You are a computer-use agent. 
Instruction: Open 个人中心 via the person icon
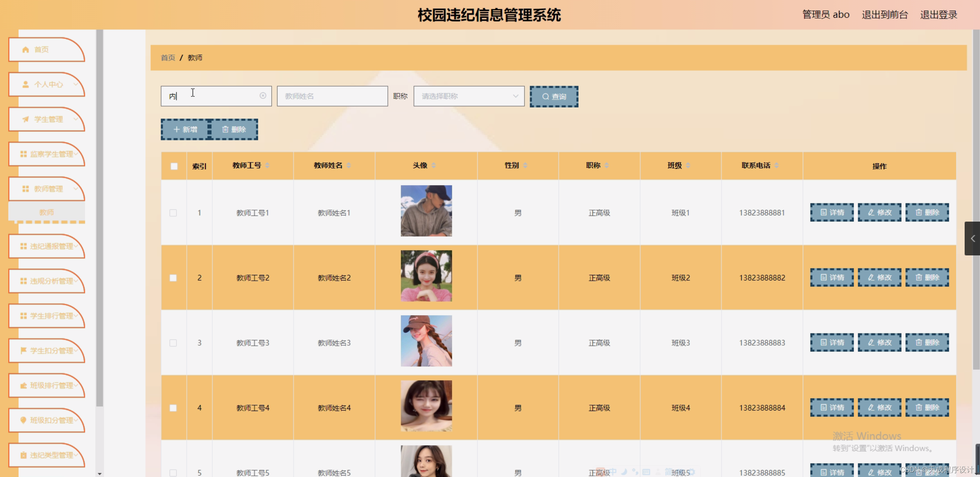click(x=25, y=84)
